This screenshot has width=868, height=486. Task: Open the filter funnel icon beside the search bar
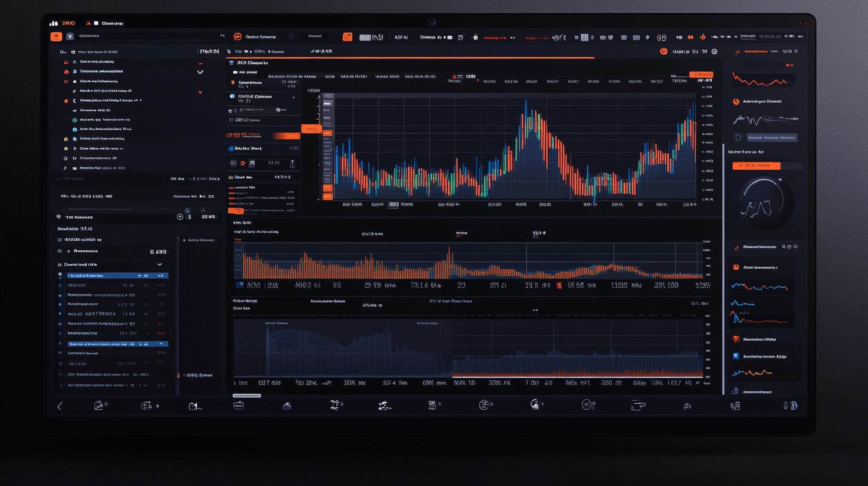point(71,36)
